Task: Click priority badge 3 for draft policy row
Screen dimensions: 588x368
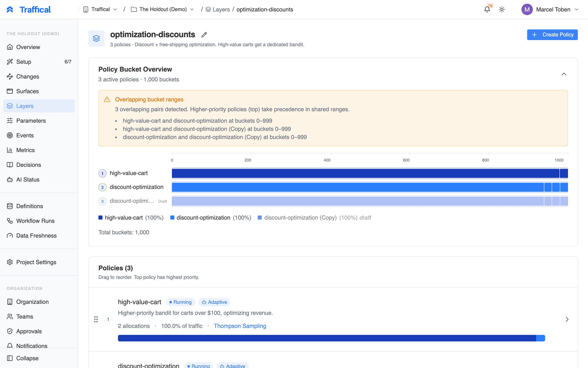Action: pos(102,201)
